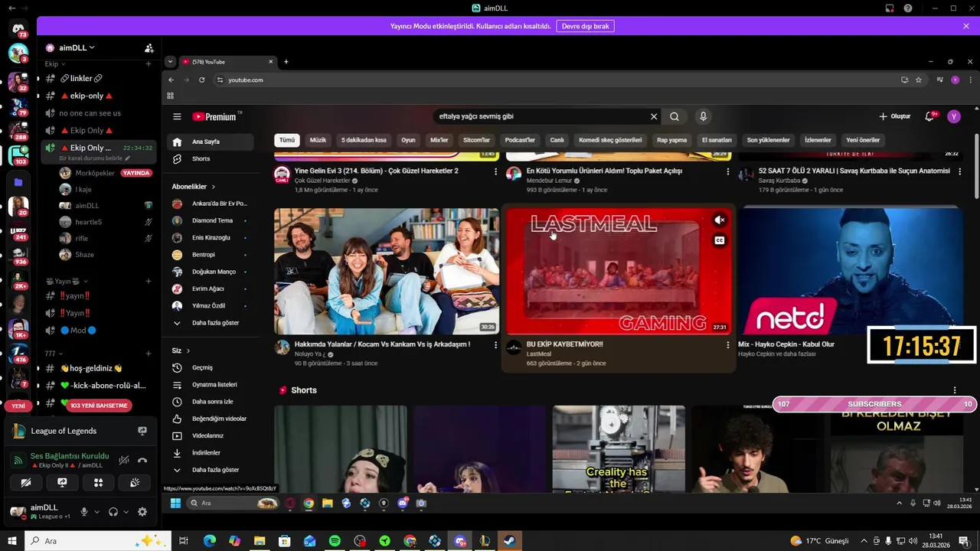Toggle captions on LASTMEAL video preview
980x551 pixels.
pos(720,240)
